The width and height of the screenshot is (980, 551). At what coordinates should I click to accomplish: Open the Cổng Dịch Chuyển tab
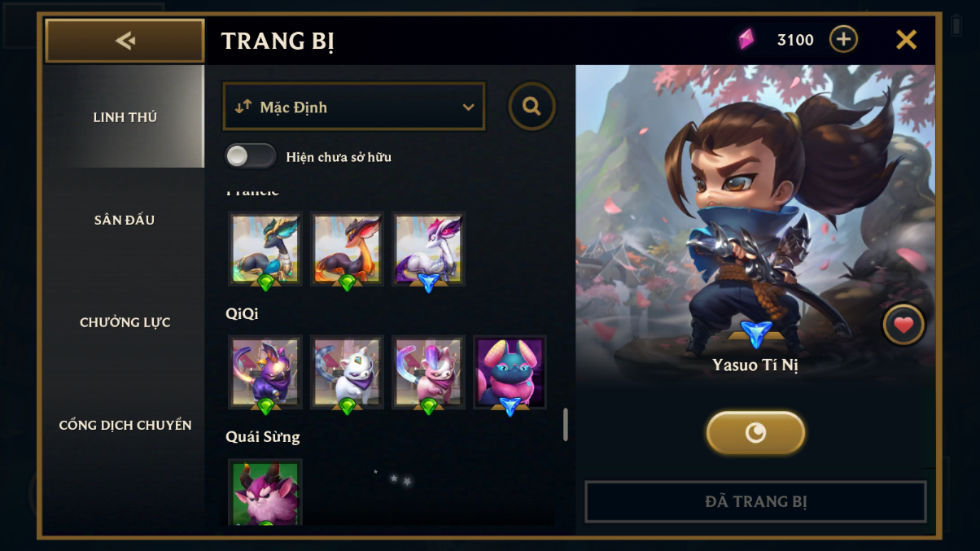pyautogui.click(x=125, y=425)
